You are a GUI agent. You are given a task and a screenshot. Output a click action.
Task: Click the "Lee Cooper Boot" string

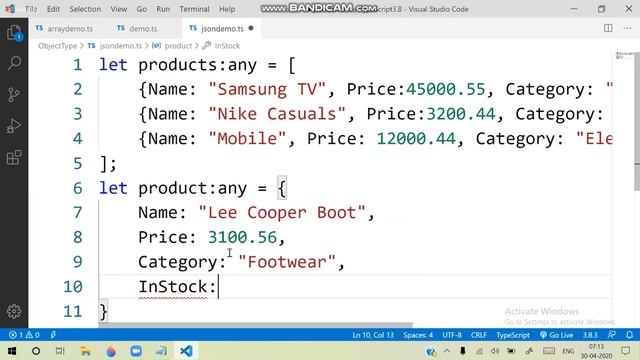pos(282,213)
